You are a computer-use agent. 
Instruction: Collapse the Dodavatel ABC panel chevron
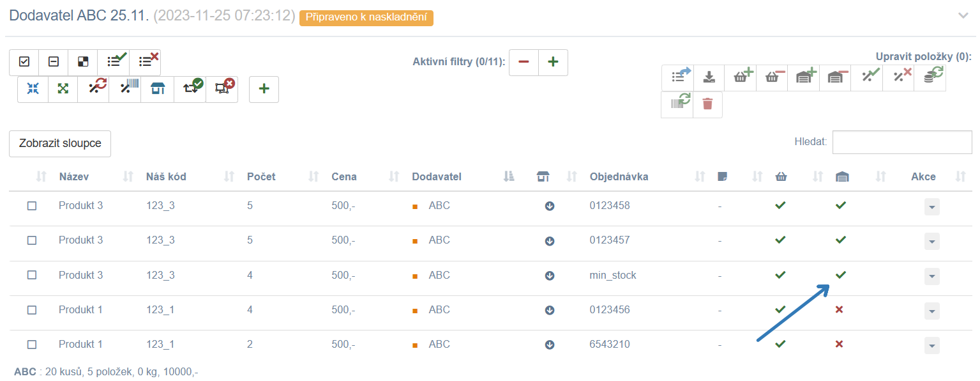coord(963,16)
